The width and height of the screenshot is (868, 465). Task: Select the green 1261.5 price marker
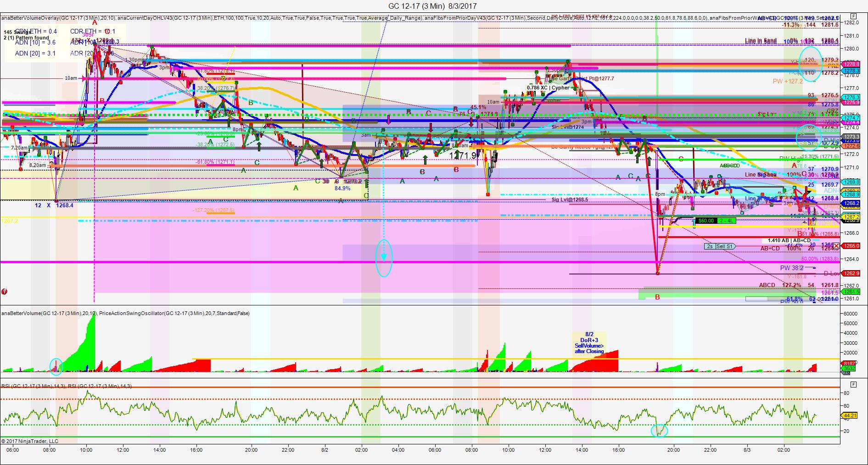click(851, 292)
